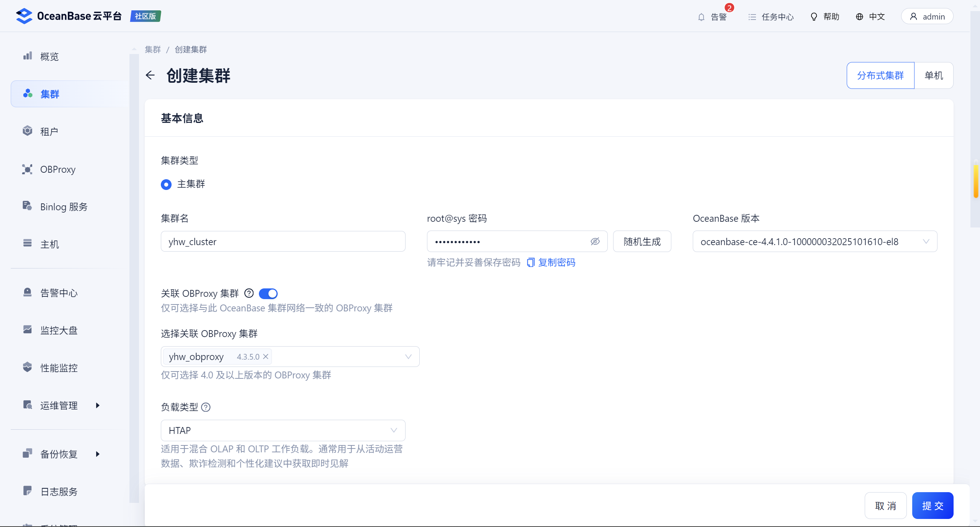Viewport: 980px width, 527px height.
Task: Open the 租户 menu item
Action: (49, 132)
